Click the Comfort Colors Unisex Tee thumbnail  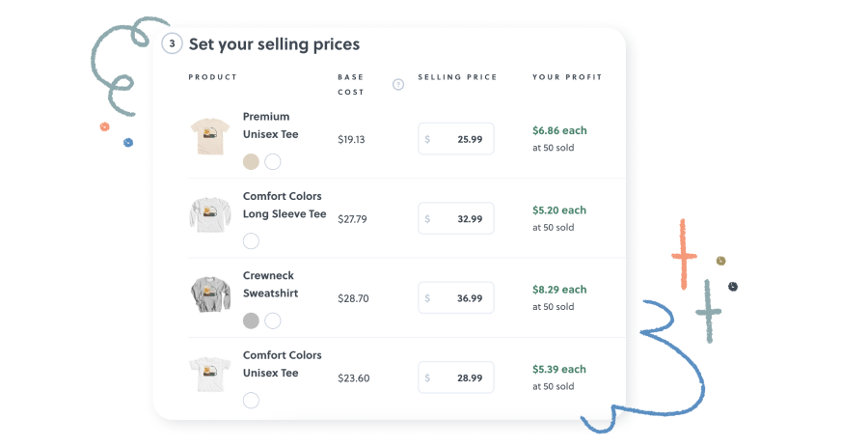click(207, 374)
